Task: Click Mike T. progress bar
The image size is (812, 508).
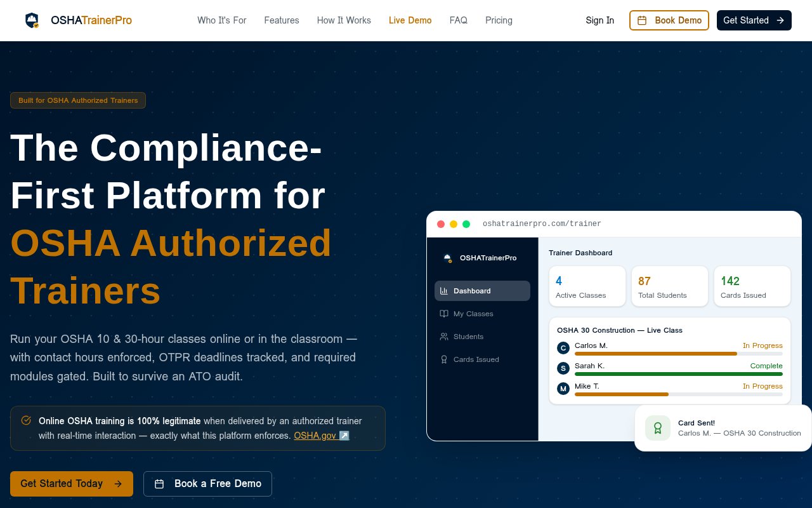Action: coord(679,394)
